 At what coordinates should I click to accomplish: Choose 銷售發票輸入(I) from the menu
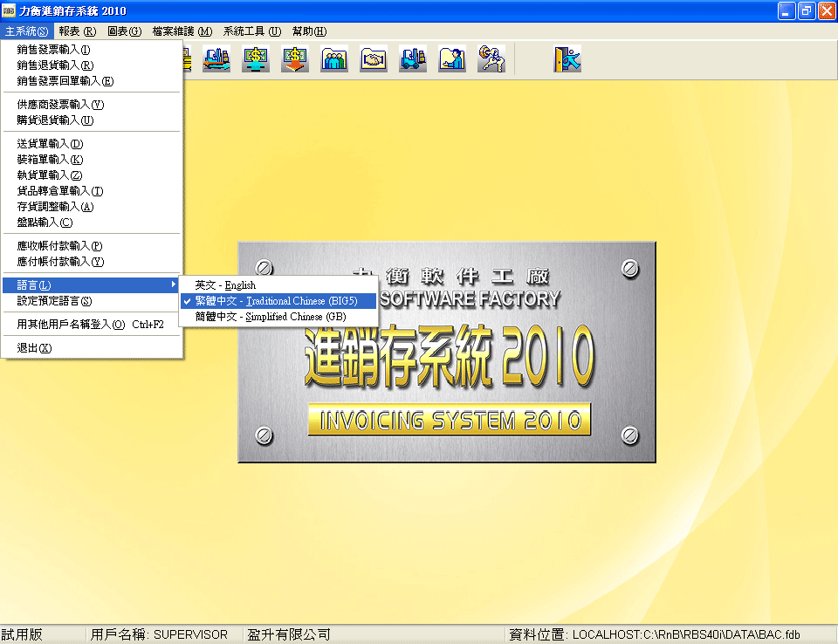(92, 50)
